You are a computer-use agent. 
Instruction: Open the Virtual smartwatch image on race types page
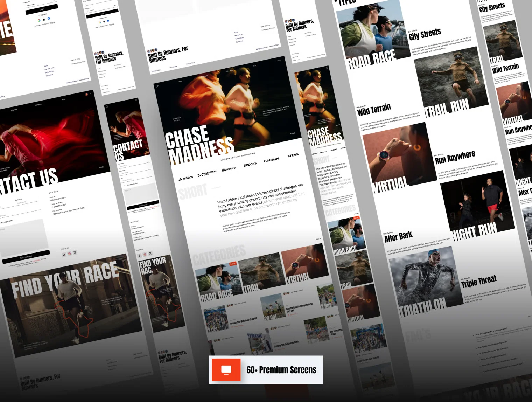400,158
